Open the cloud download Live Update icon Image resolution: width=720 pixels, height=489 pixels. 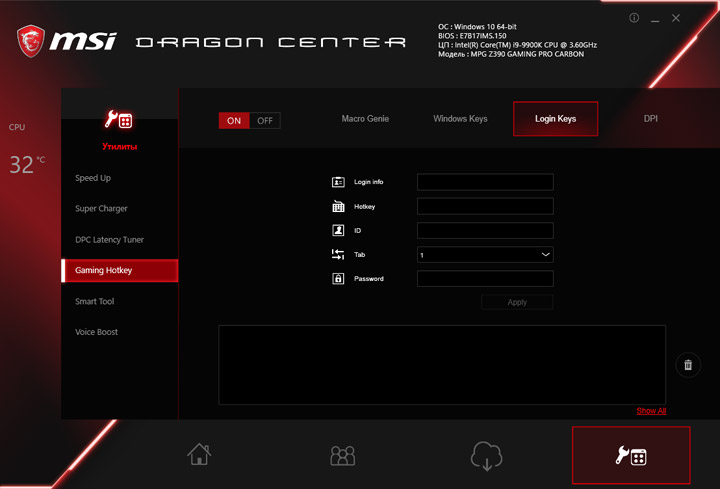[486, 456]
